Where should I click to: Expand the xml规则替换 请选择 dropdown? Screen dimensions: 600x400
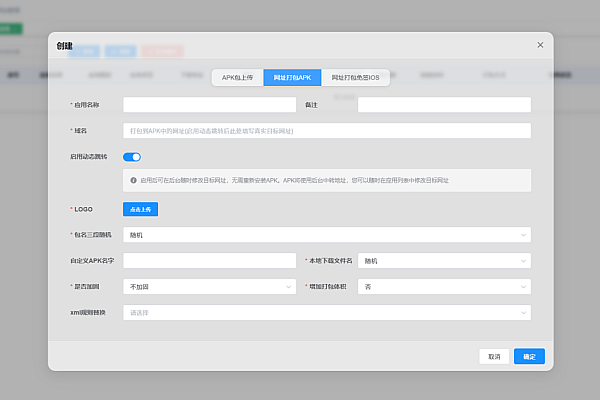(x=327, y=313)
